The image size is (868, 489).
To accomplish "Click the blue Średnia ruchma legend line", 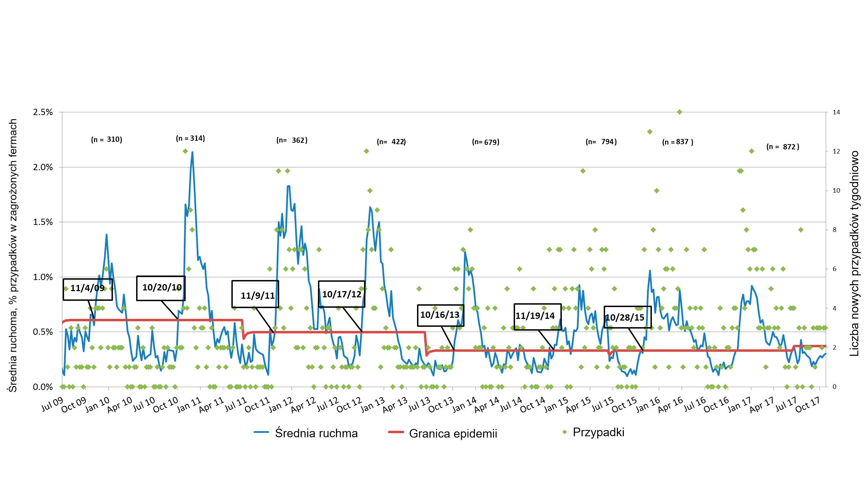I will click(262, 432).
